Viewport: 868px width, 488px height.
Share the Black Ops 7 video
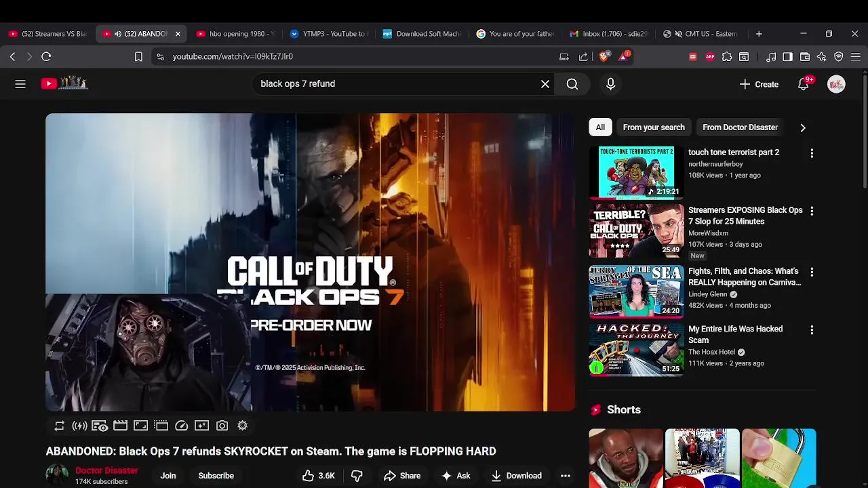pyautogui.click(x=402, y=476)
